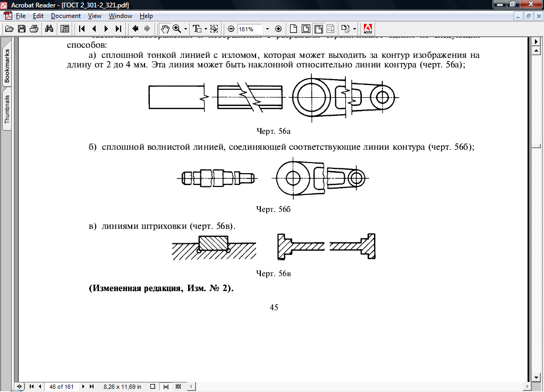Go to last page in the toolbar
Image resolution: width=544 pixels, height=392 pixels.
pos(118,29)
